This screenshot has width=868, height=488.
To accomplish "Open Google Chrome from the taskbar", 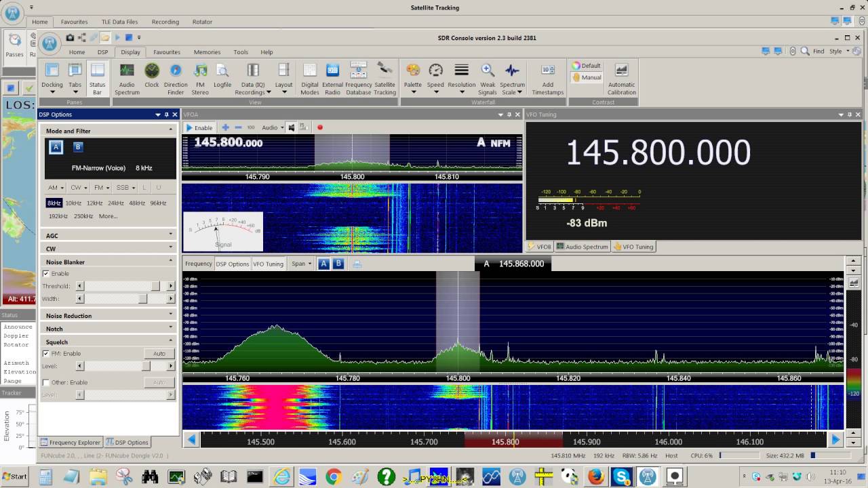I will tap(333, 476).
